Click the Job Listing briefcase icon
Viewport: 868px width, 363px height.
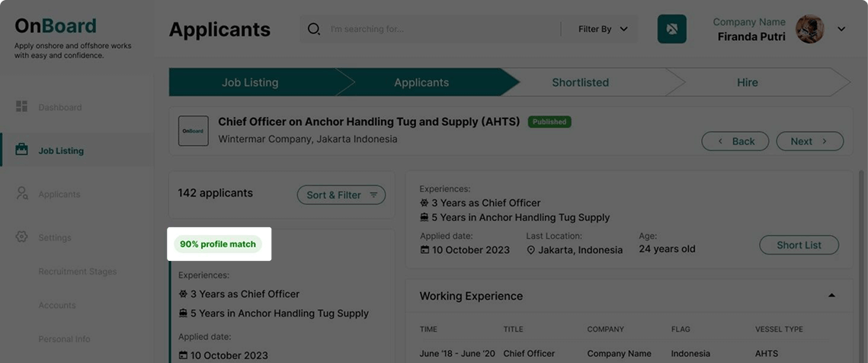point(21,149)
